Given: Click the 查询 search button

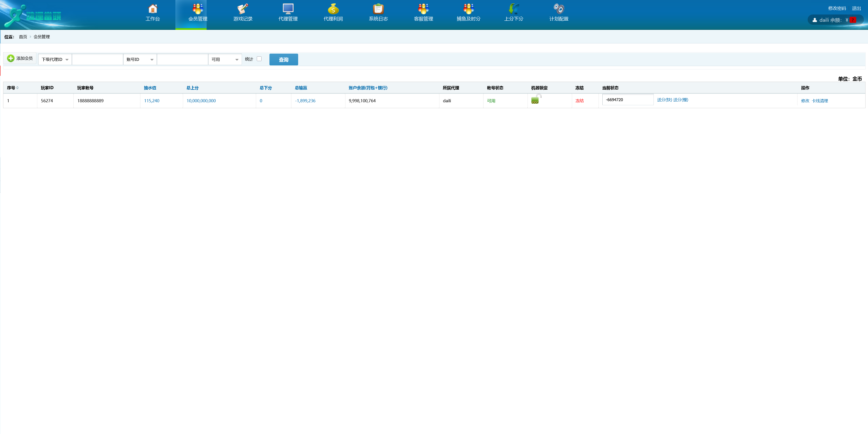Looking at the screenshot, I should tap(283, 59).
